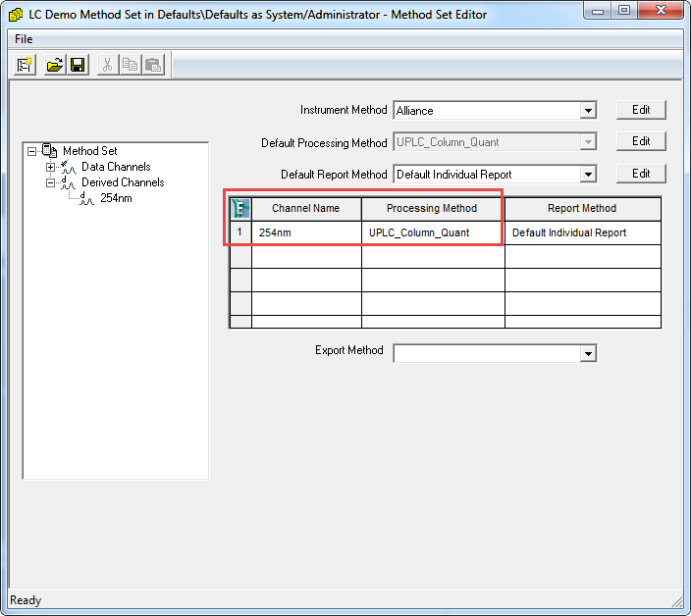Click the Save floppy disk icon
The image size is (691, 616).
click(x=78, y=65)
